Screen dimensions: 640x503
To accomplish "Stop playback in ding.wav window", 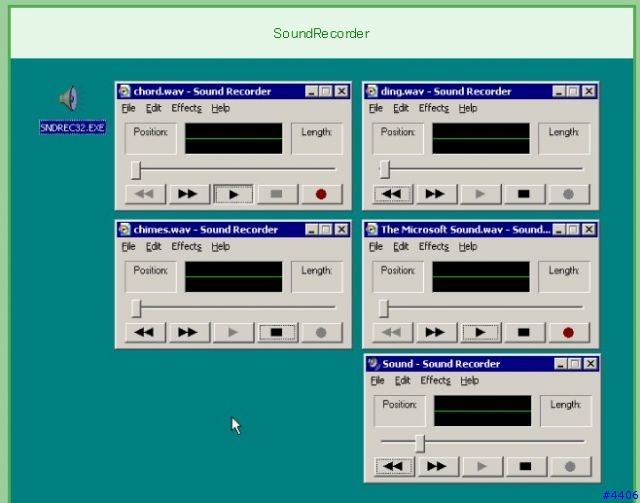I will (x=524, y=194).
